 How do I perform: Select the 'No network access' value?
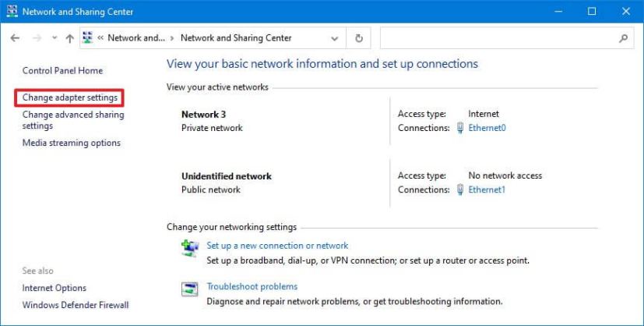pos(505,175)
